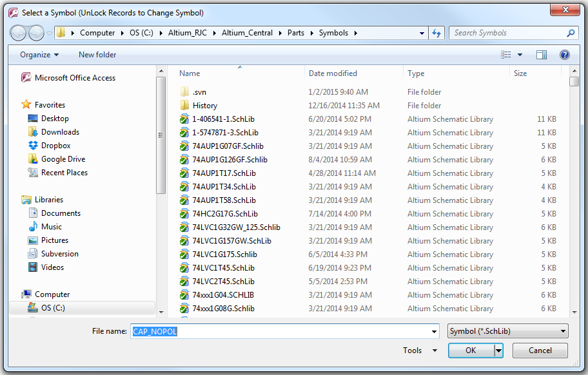Viewport: 588px width, 375px height.
Task: Open the address bar history dropdown
Action: coord(422,33)
